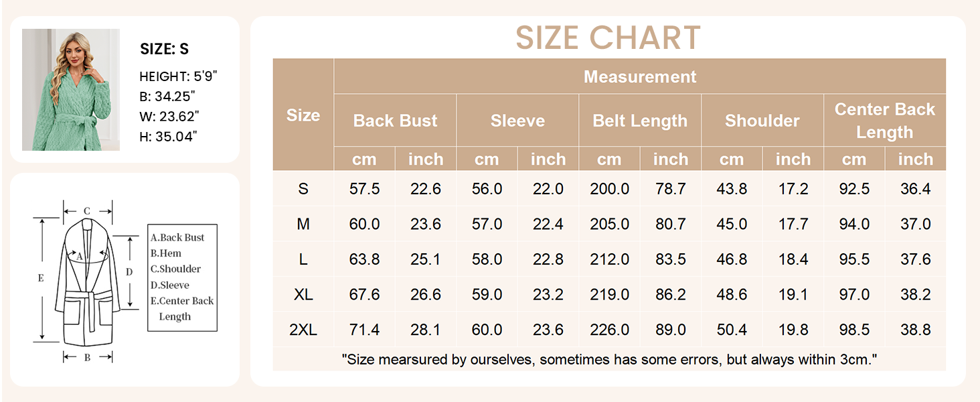
Task: Click the size measurement disclaimer note
Action: click(x=609, y=360)
